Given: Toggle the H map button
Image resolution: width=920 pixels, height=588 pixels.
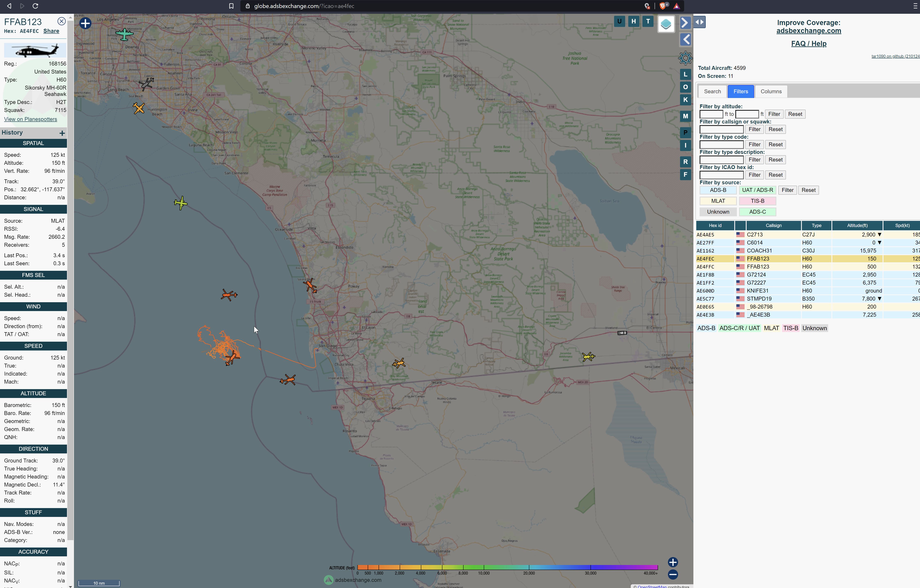Looking at the screenshot, I should click(x=633, y=21).
